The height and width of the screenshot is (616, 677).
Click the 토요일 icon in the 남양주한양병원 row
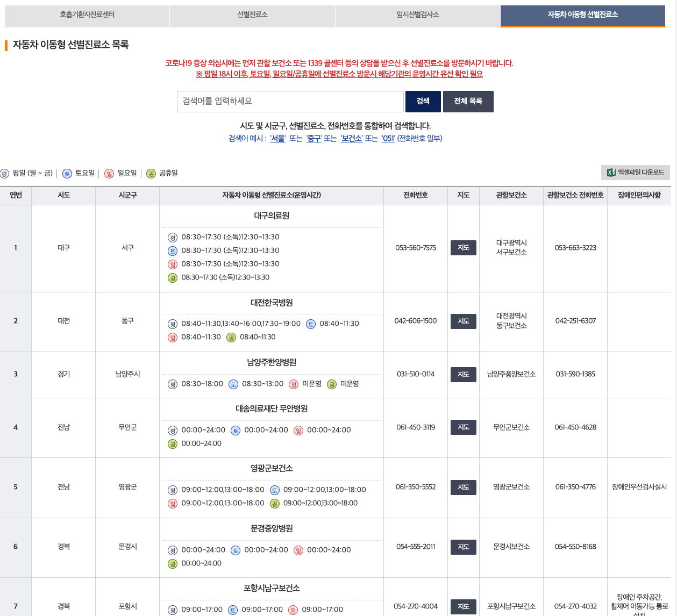click(233, 384)
